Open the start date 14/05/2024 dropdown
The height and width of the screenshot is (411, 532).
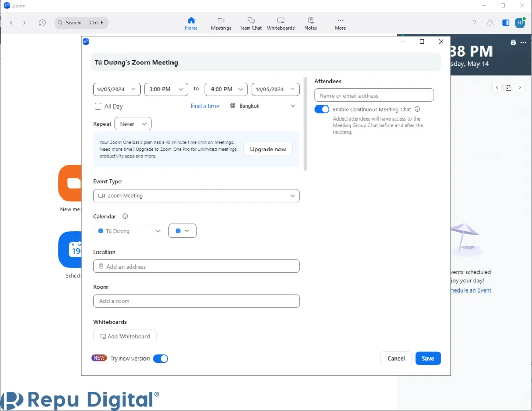(x=117, y=89)
